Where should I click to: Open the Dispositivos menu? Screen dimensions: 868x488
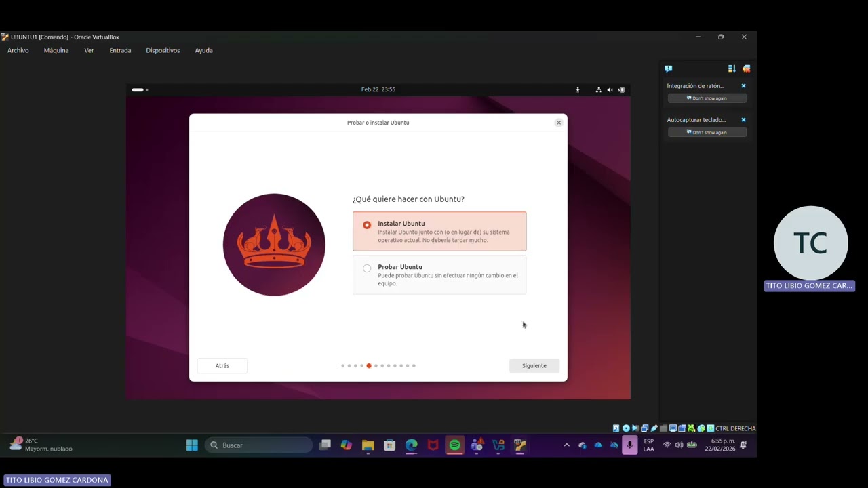pos(163,50)
